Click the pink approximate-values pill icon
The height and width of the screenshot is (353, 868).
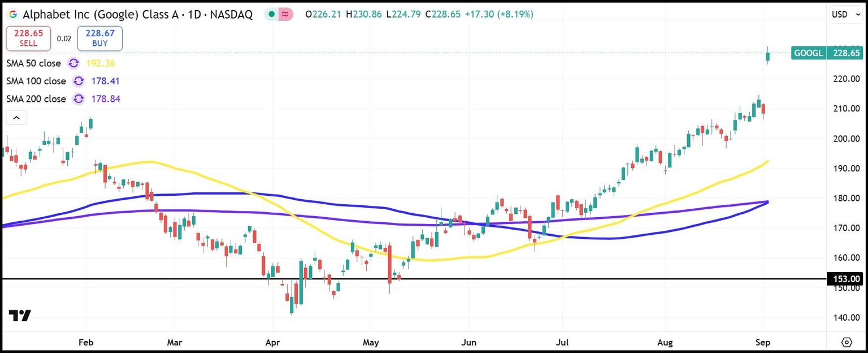287,14
